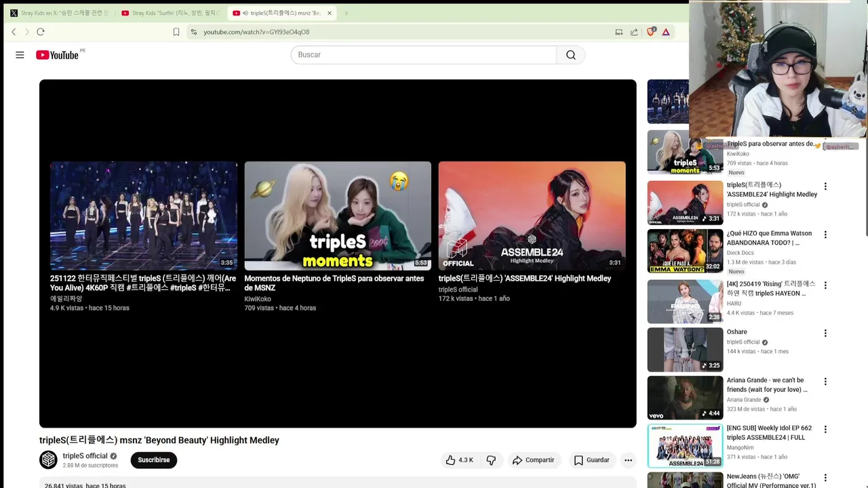Switch to the Stray Kids 'Surfin' tab

pyautogui.click(x=170, y=13)
